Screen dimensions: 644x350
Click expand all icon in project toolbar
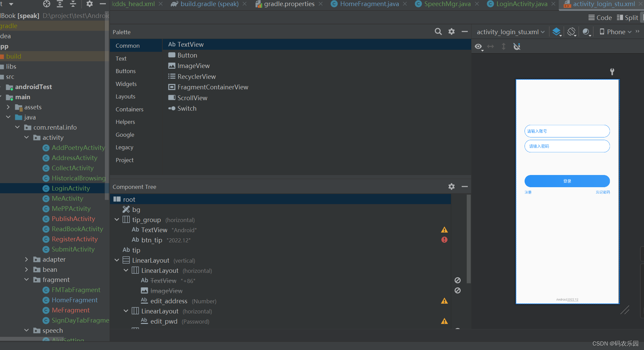[x=60, y=4]
